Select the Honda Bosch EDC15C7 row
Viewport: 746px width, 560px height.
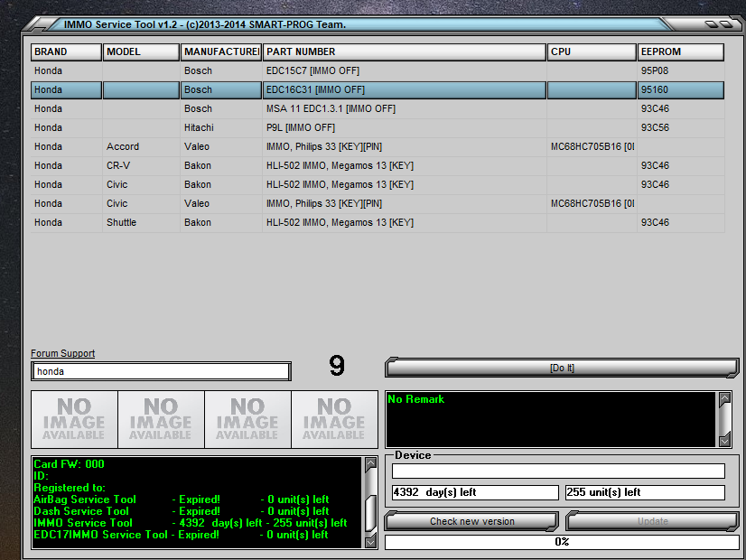[x=378, y=70]
